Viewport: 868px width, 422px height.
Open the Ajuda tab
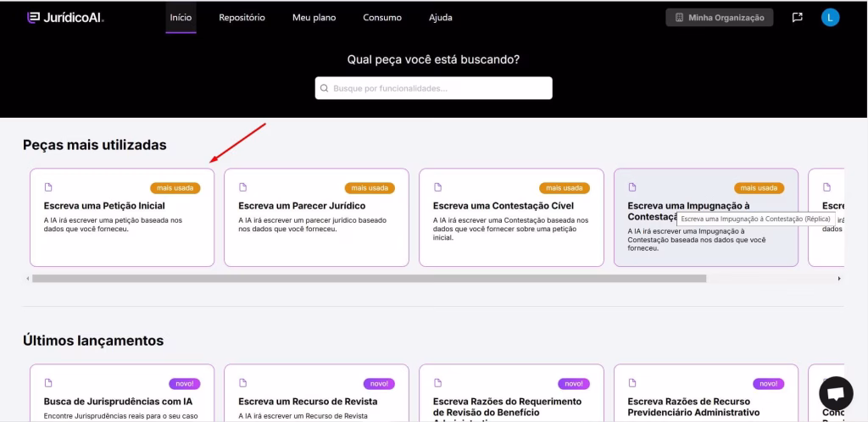(440, 18)
